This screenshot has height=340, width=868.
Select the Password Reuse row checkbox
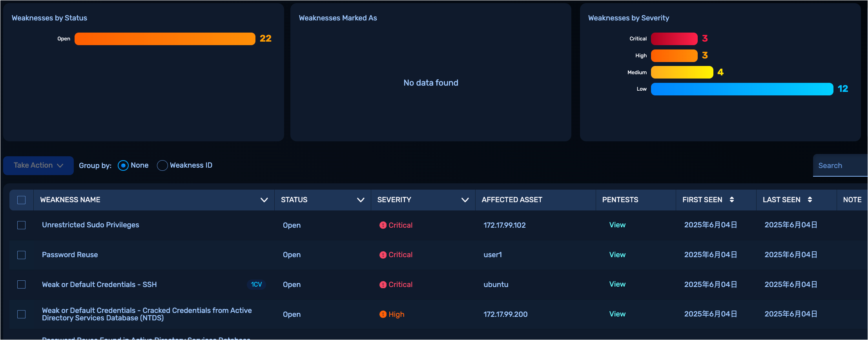coord(22,255)
